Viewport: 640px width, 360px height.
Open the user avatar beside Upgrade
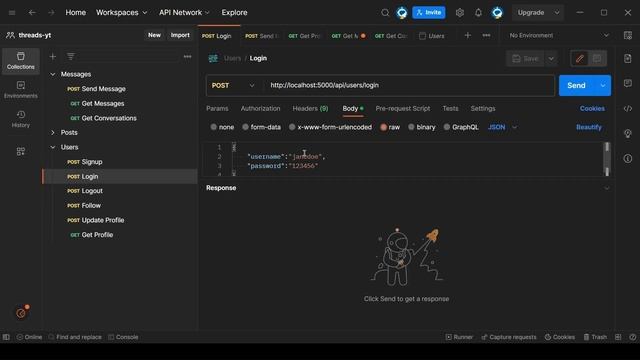pyautogui.click(x=497, y=13)
